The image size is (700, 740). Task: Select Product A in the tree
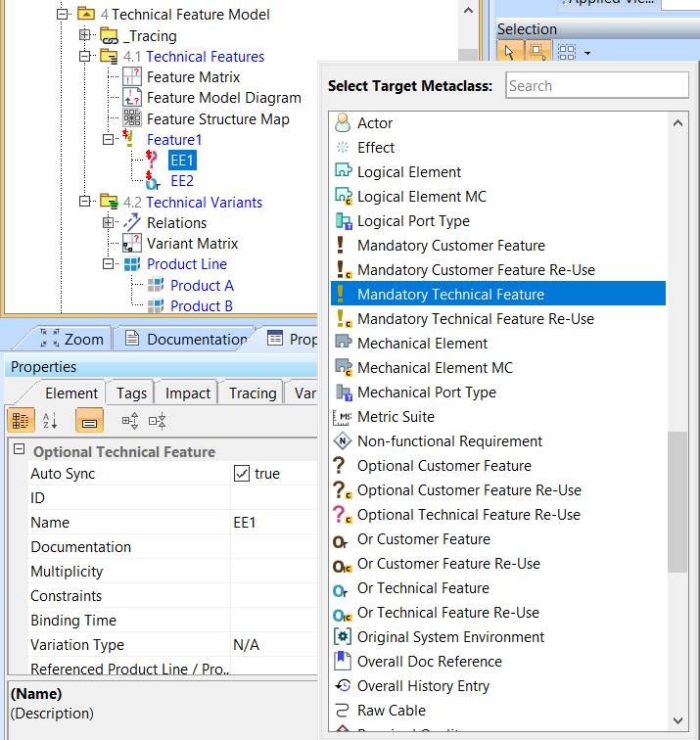click(202, 286)
